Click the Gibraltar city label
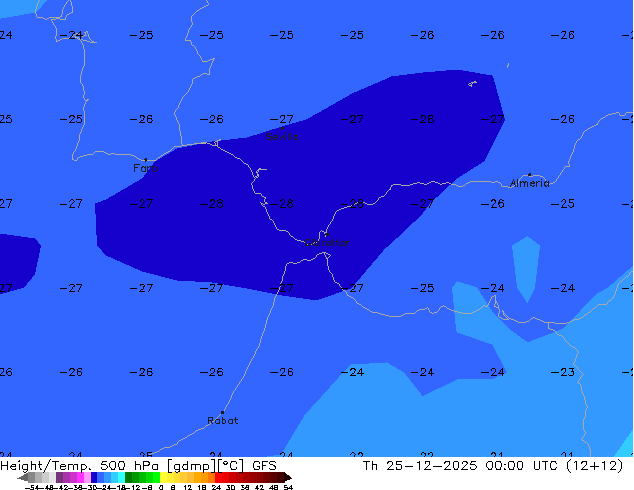Screen dimensions: 634x490 pyautogui.click(x=327, y=243)
